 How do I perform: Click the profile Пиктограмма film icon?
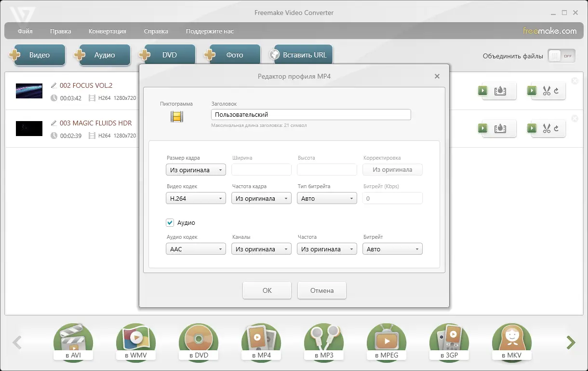click(177, 116)
